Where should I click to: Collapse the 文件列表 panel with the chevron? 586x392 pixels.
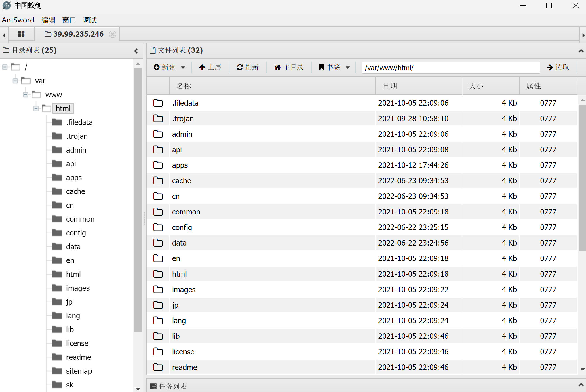coord(581,51)
